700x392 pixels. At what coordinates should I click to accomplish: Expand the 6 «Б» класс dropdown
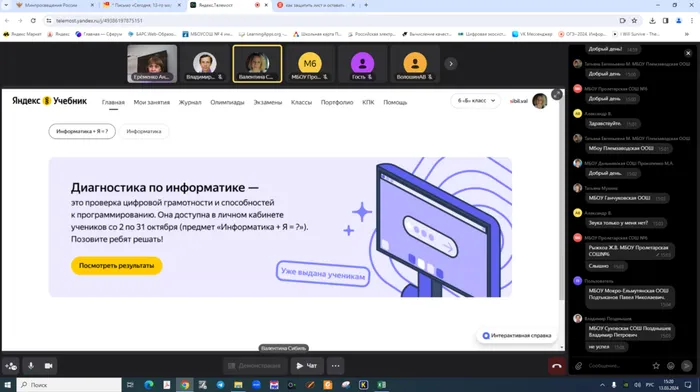click(475, 101)
